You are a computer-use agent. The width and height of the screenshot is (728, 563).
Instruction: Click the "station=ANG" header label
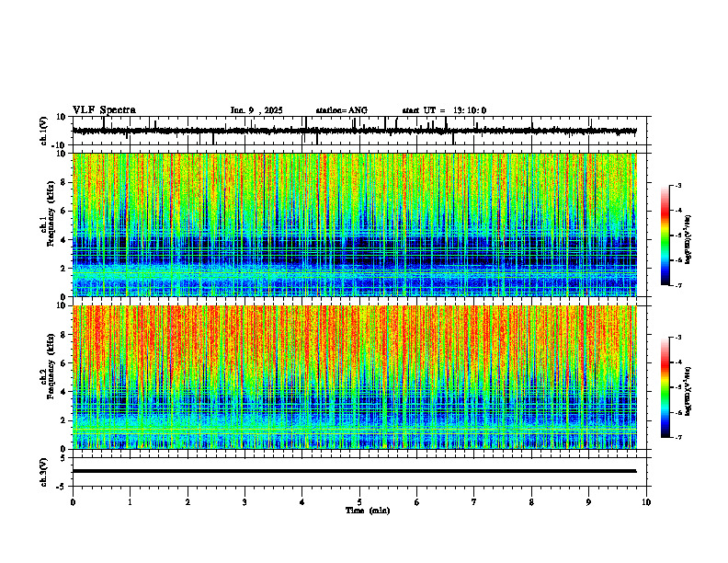pos(342,110)
